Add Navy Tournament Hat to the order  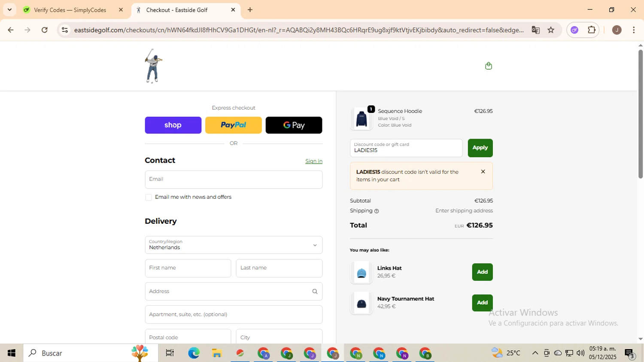tap(482, 303)
